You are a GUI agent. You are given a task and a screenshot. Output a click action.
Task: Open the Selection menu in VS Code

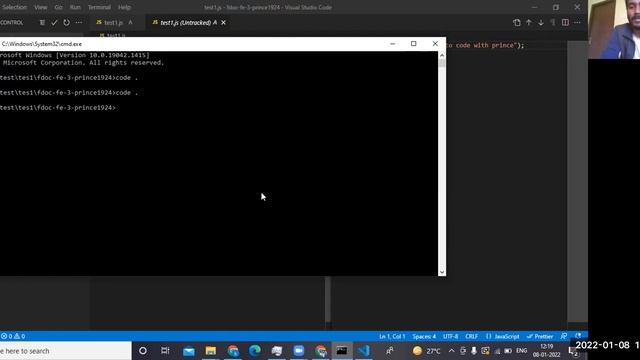point(14,7)
